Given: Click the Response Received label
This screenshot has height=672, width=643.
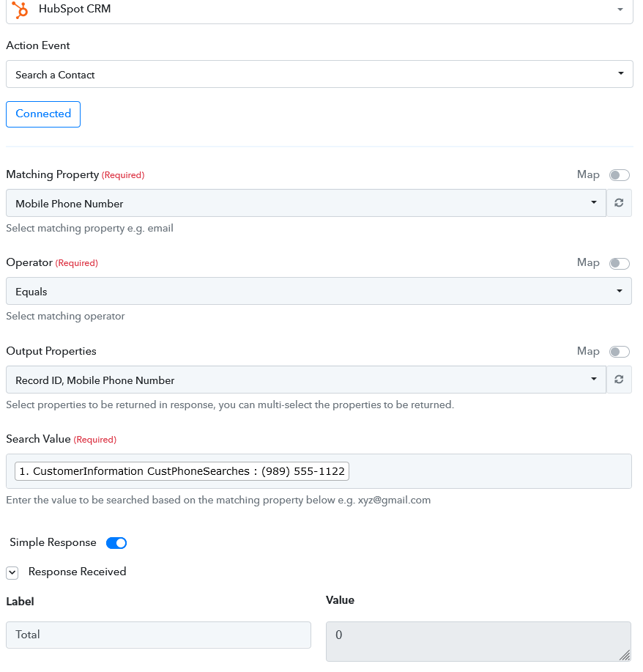Looking at the screenshot, I should click(x=77, y=572).
